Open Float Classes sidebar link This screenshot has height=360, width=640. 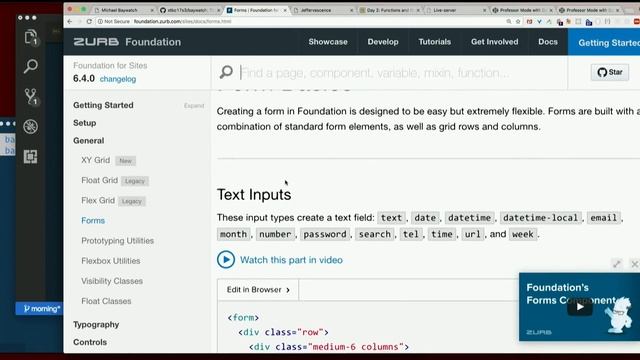(106, 301)
